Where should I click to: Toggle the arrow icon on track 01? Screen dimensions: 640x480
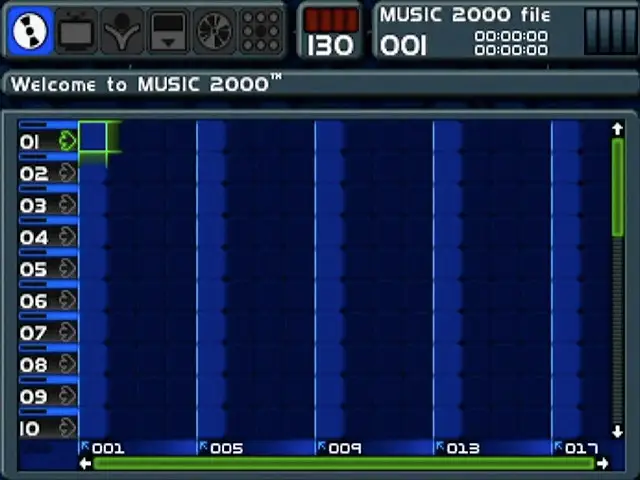[x=67, y=141]
